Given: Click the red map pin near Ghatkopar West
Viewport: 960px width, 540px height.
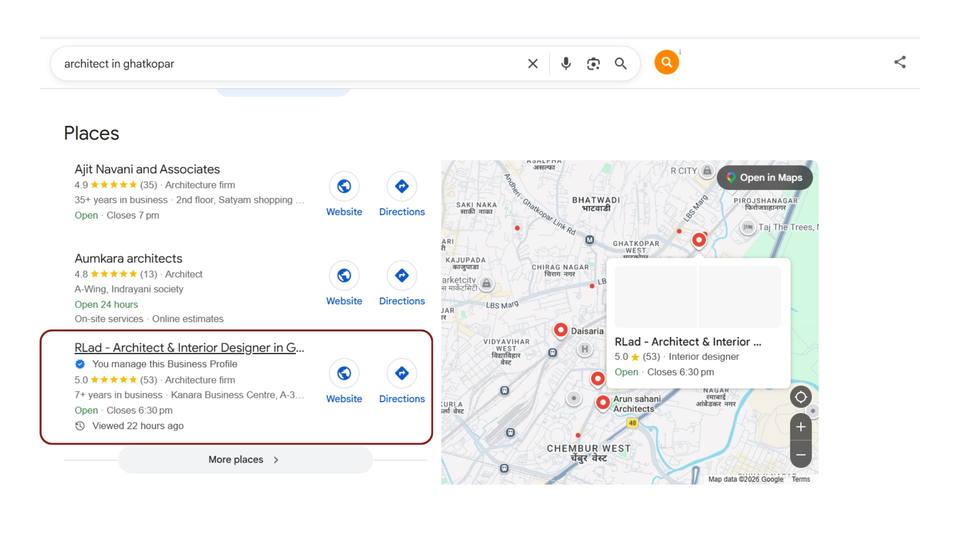Looking at the screenshot, I should [x=699, y=240].
